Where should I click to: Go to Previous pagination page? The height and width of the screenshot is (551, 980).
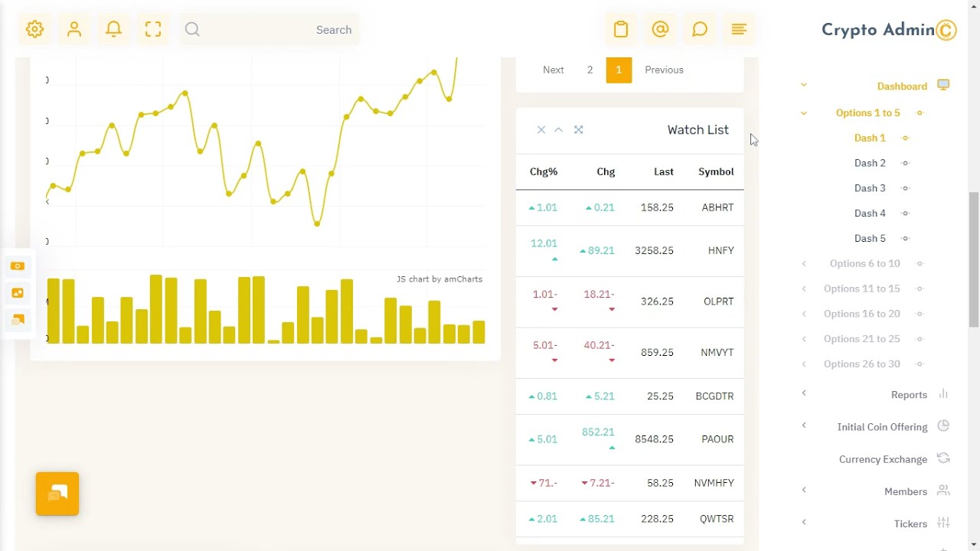pyautogui.click(x=664, y=70)
